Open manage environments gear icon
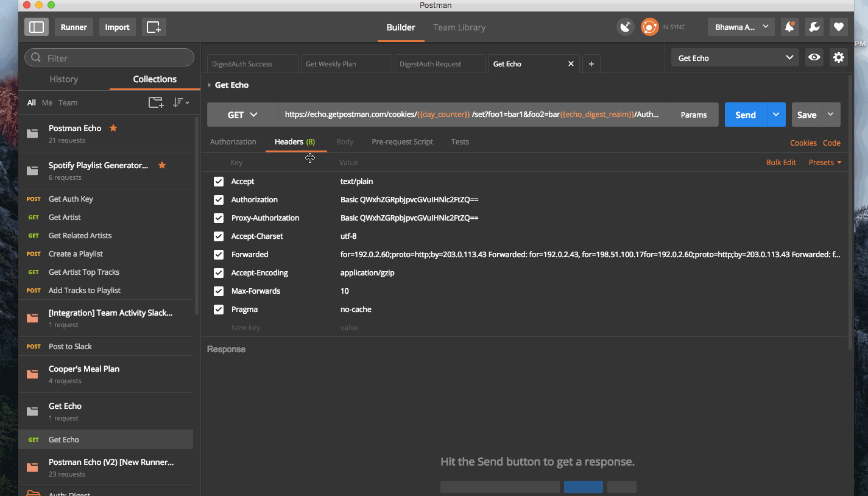The image size is (868, 496). tap(839, 58)
